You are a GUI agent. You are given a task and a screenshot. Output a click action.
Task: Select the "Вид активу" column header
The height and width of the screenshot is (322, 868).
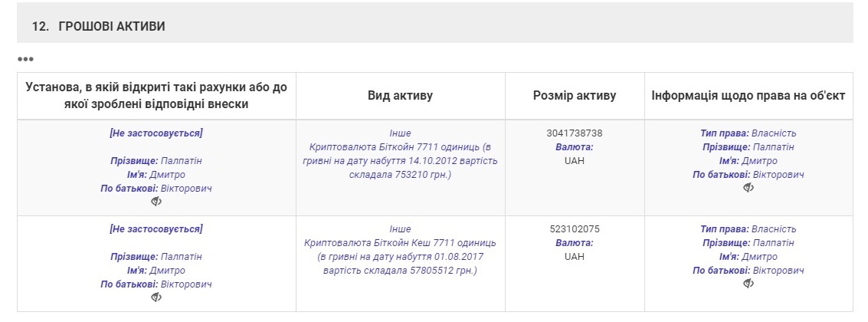(400, 96)
